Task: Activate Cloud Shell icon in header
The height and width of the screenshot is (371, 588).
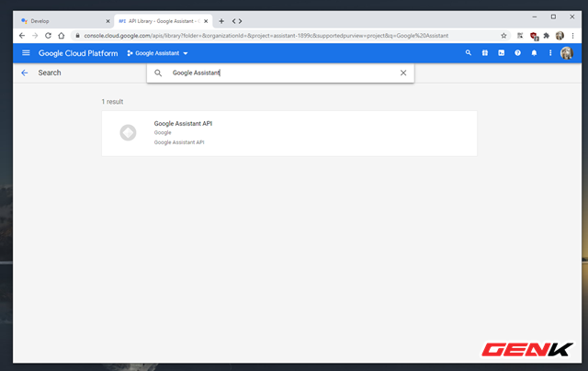Action: coord(502,53)
